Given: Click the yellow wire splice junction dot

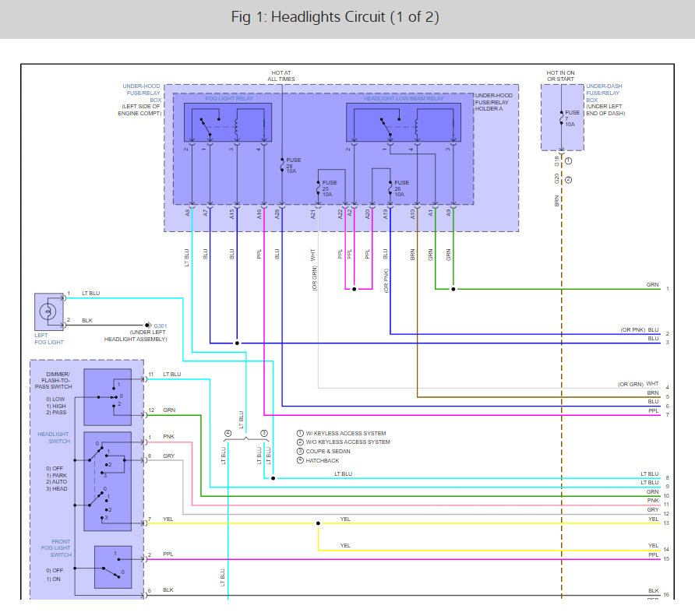Looking at the screenshot, I should 318,523.
